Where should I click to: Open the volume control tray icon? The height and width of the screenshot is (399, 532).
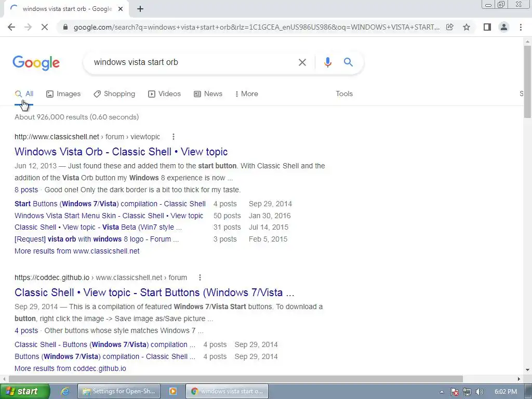(479, 392)
